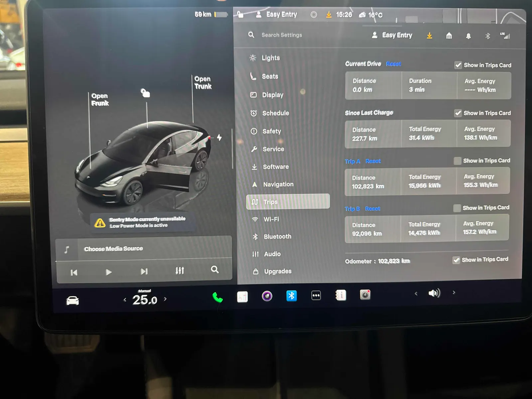Open notifications bell icon
Viewport: 532px width, 399px height.
(x=468, y=36)
